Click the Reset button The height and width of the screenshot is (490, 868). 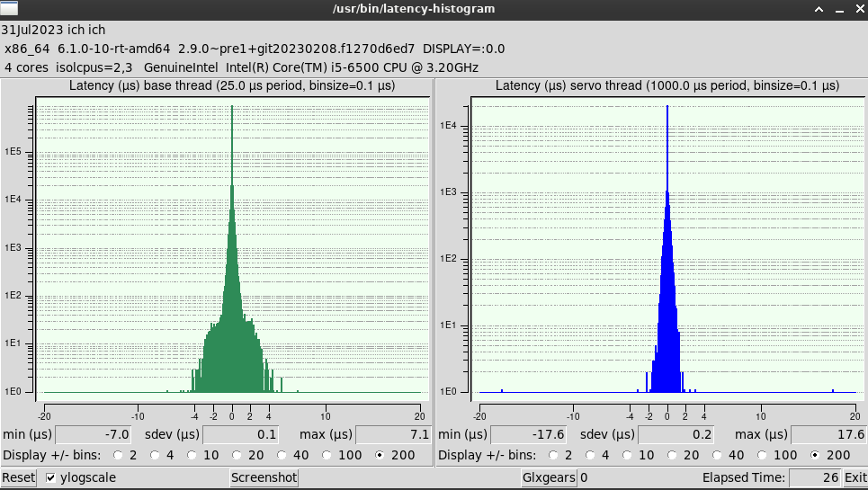point(18,477)
